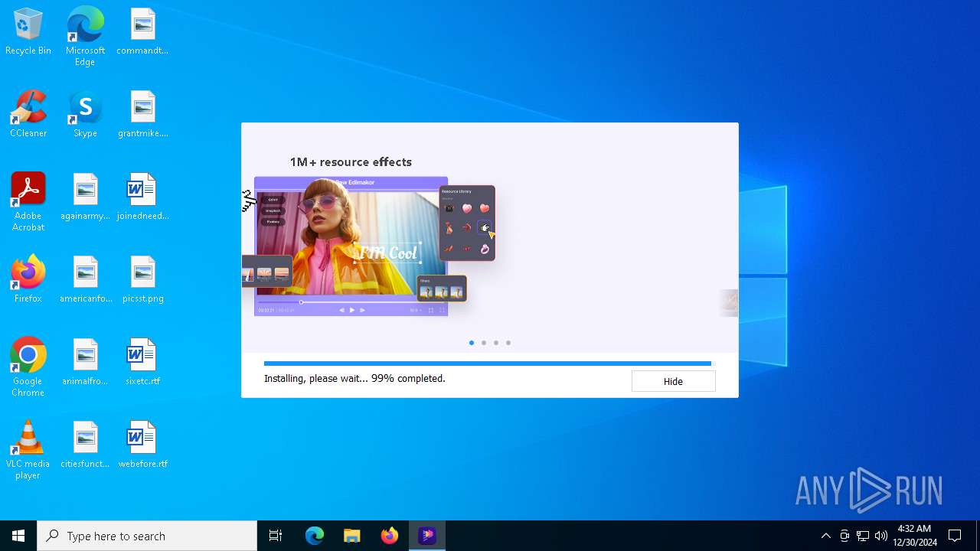Open Firefox from the taskbar

pyautogui.click(x=390, y=536)
